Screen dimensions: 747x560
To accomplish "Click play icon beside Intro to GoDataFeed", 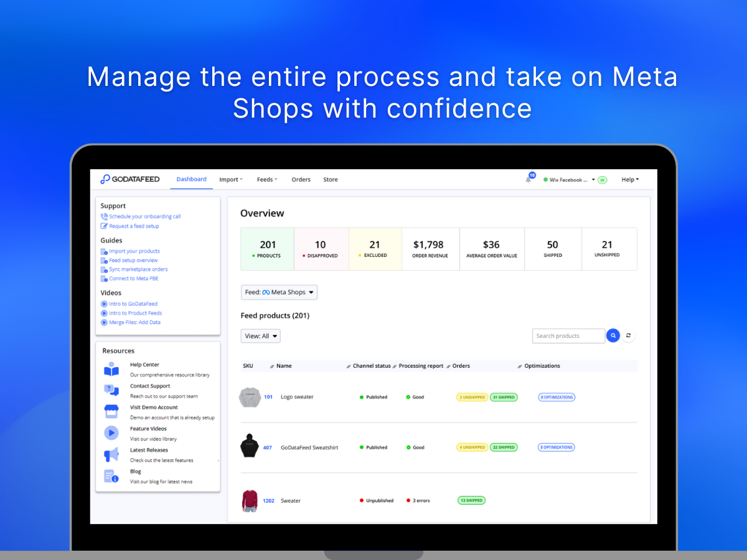I will point(104,304).
